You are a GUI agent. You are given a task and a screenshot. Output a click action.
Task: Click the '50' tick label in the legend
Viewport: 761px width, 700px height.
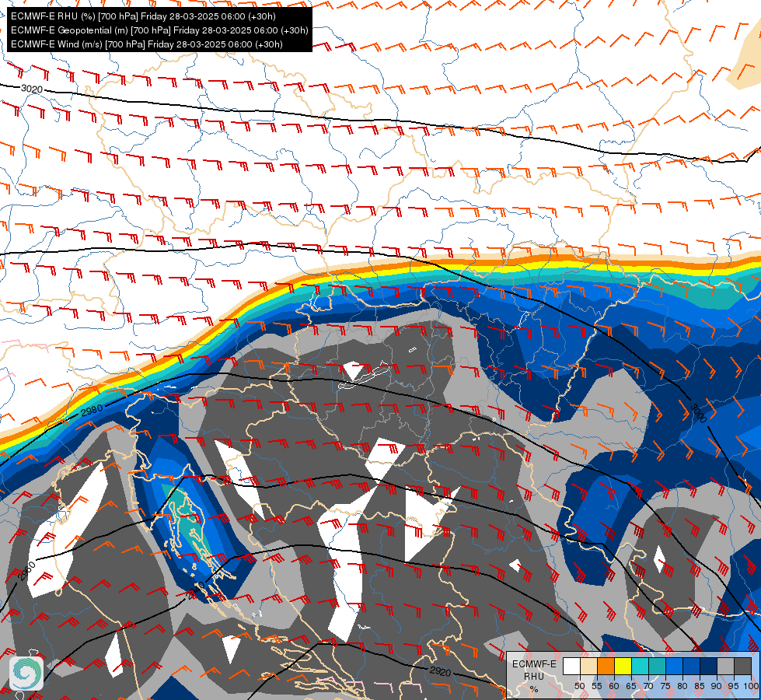[x=580, y=686]
